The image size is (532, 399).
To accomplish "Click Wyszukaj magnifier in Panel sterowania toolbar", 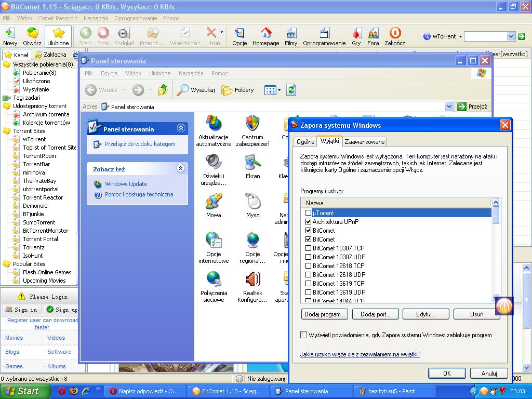I will tap(196, 89).
